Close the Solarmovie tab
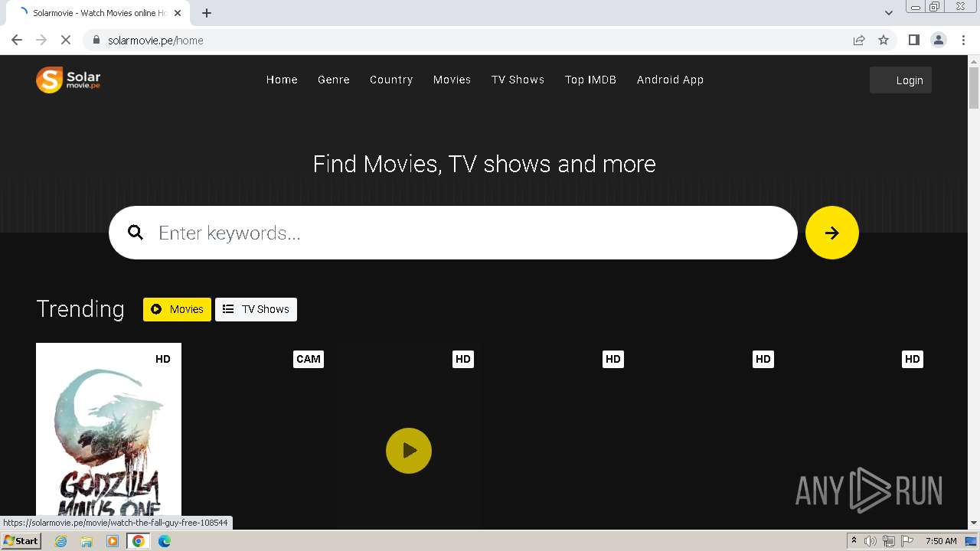980x551 pixels. [x=178, y=13]
